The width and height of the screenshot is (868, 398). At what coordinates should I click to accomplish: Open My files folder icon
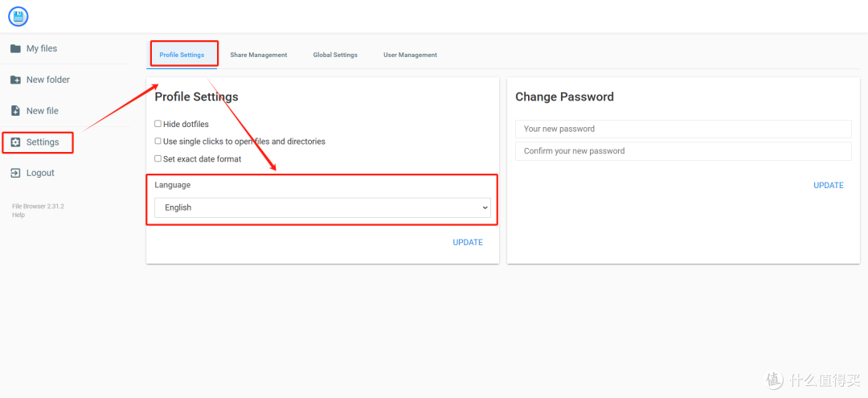pyautogui.click(x=15, y=49)
